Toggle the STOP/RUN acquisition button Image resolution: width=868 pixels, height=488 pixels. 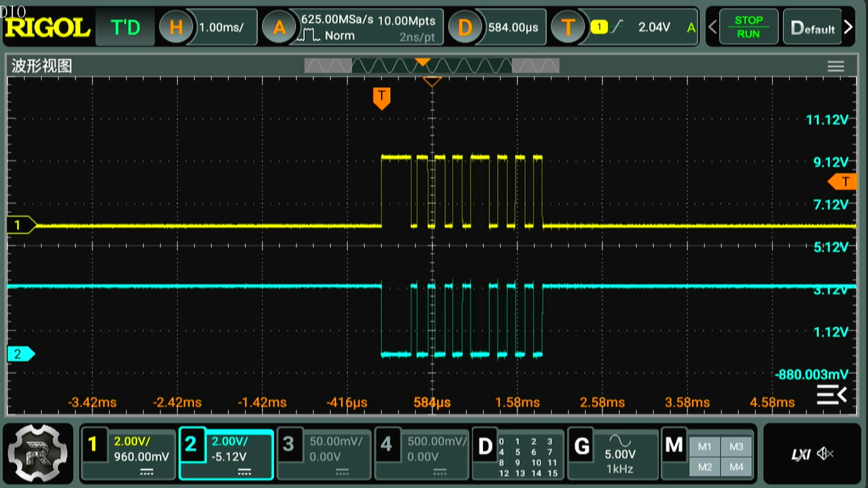click(x=748, y=27)
